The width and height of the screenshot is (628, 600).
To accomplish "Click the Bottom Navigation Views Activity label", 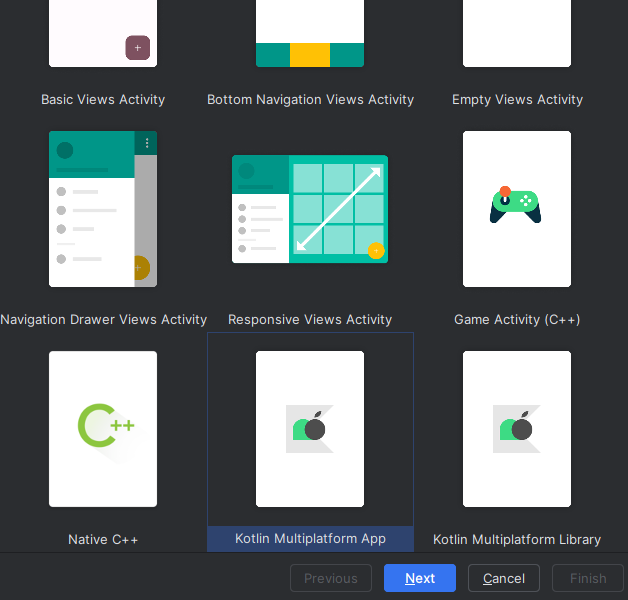I will click(310, 99).
